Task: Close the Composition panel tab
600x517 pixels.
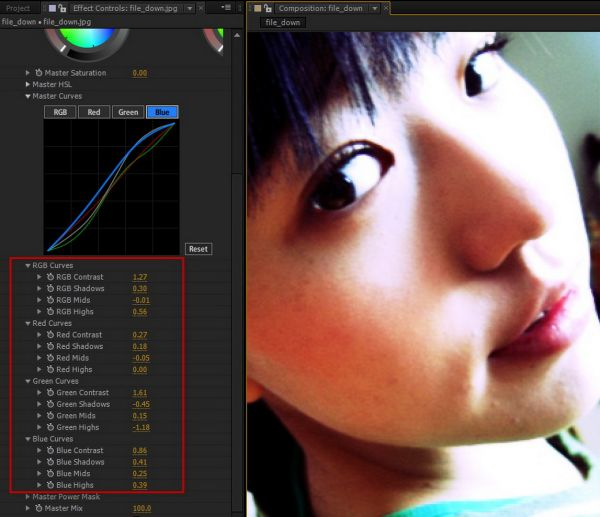Action: point(386,8)
